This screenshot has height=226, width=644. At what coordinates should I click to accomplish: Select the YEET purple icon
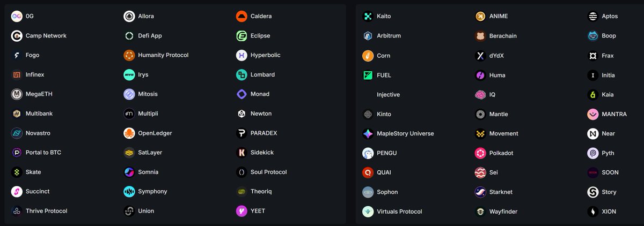coord(241,211)
